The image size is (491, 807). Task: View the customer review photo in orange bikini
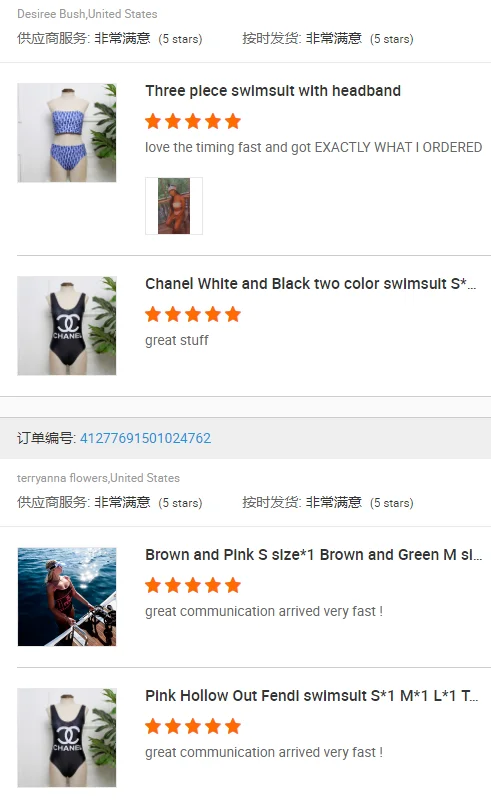[x=174, y=206]
